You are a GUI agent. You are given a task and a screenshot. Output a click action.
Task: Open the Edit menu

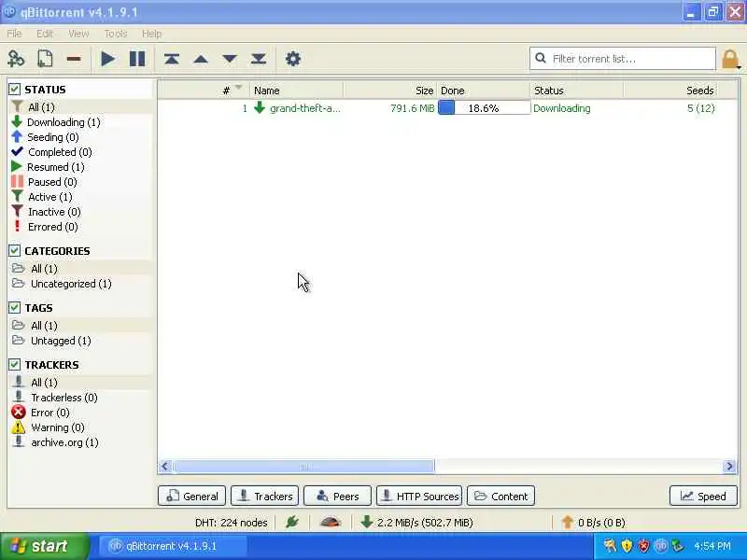(x=45, y=34)
